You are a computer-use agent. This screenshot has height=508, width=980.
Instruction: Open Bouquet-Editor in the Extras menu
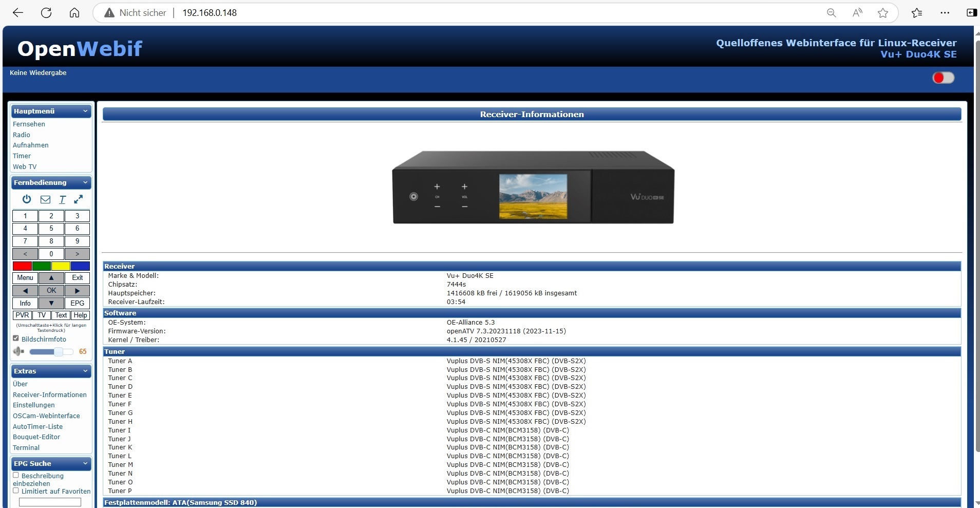[36, 437]
